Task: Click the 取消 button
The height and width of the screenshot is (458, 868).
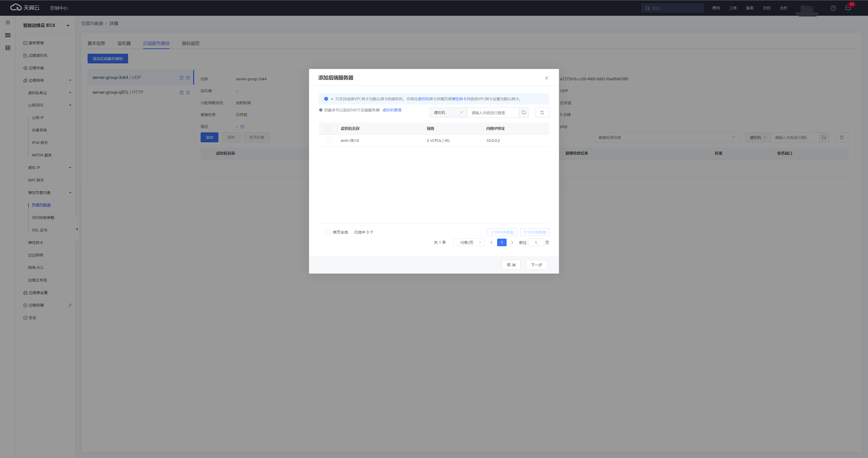Action: (511, 265)
